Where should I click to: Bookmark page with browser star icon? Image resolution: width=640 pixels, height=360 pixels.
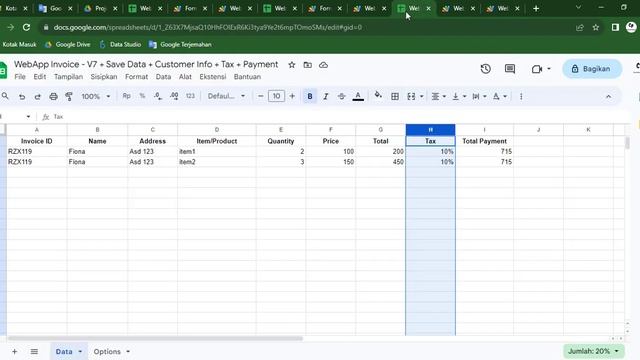pyautogui.click(x=596, y=27)
